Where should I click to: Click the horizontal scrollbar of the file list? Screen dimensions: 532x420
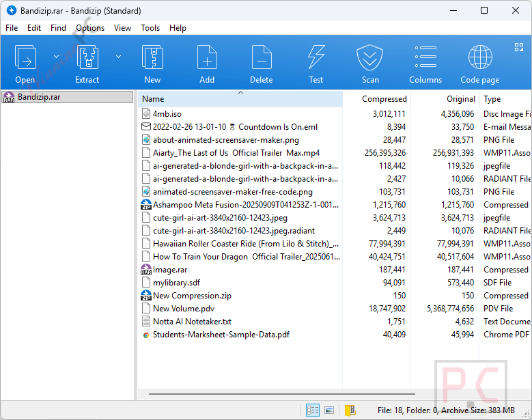(281, 394)
